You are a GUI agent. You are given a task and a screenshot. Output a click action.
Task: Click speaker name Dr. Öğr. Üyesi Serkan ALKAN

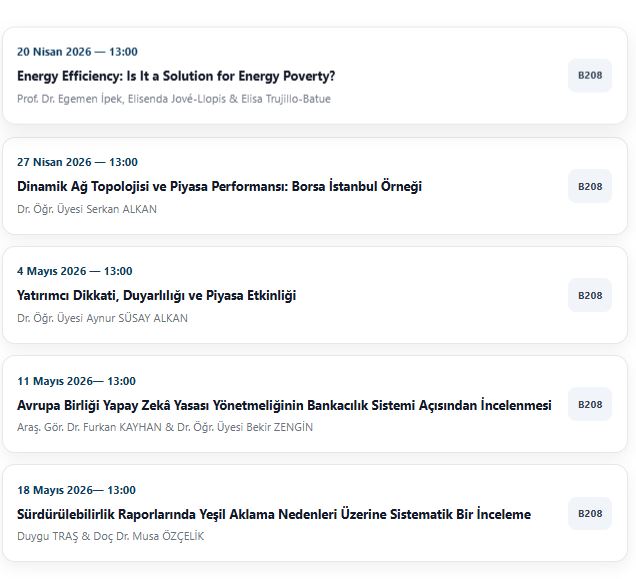pos(87,209)
